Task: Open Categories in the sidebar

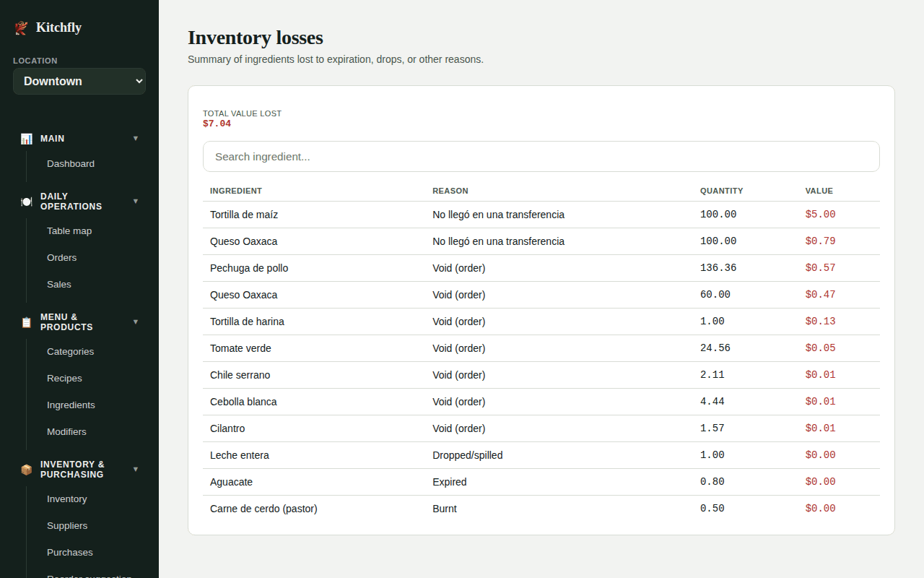Action: 71,352
